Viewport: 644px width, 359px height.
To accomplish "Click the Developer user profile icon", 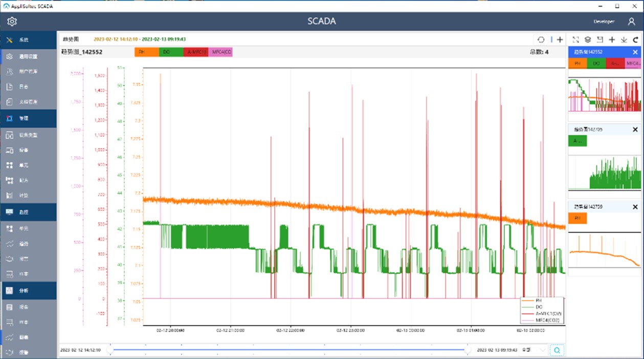I will 631,22.
